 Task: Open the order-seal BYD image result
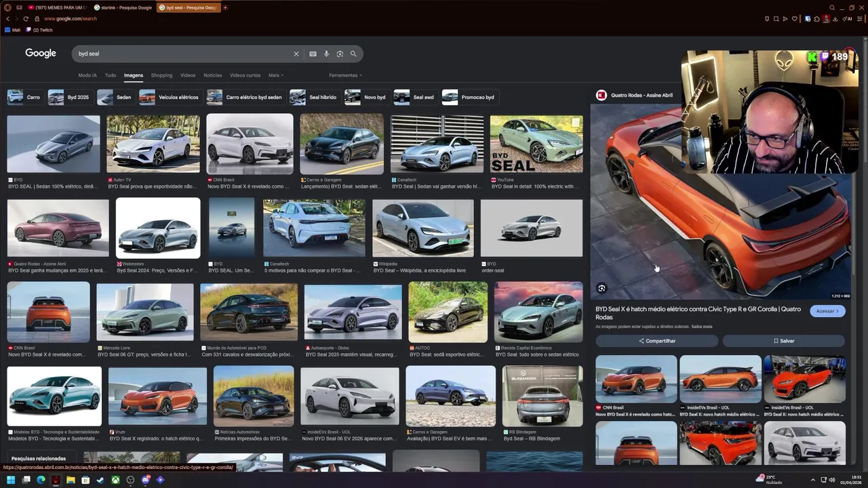pyautogui.click(x=532, y=228)
